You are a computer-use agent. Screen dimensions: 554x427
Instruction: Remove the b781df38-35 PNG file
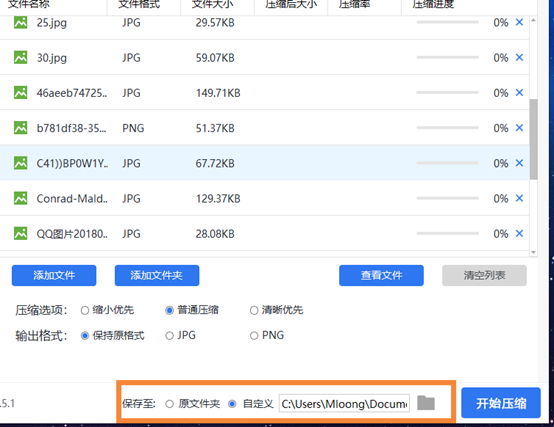(519, 127)
